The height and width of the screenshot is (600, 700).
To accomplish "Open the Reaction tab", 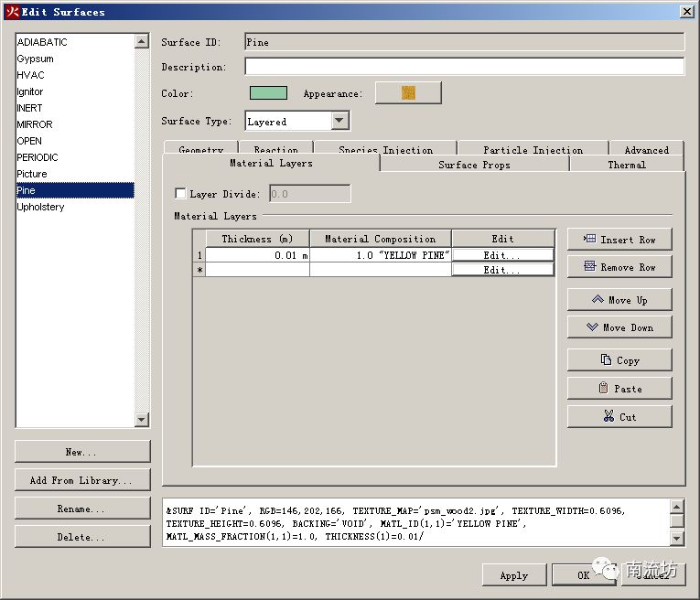I will click(x=275, y=149).
